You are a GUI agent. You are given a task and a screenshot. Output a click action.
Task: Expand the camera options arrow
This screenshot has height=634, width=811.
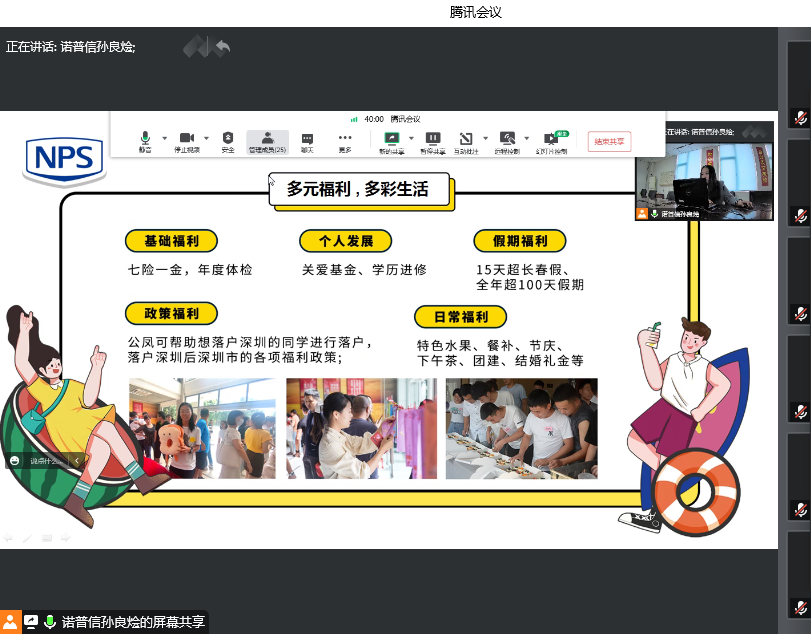pos(206,138)
